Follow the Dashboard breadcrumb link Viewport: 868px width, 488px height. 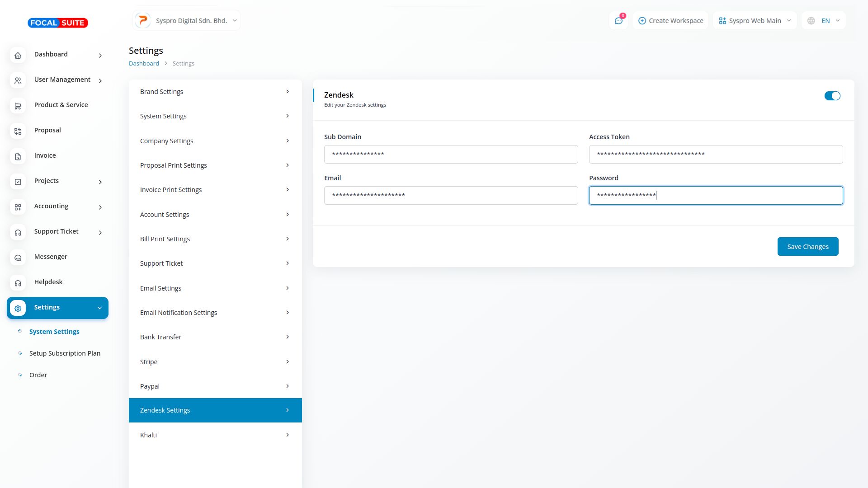144,64
